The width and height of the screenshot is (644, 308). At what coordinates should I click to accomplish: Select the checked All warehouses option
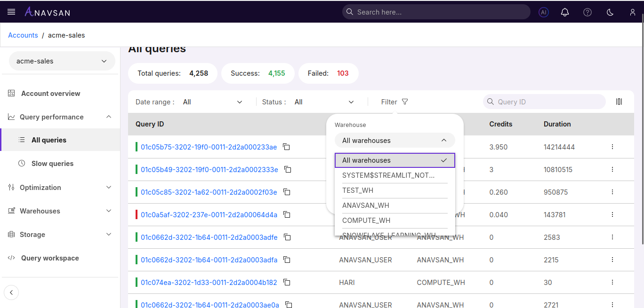pyautogui.click(x=394, y=160)
